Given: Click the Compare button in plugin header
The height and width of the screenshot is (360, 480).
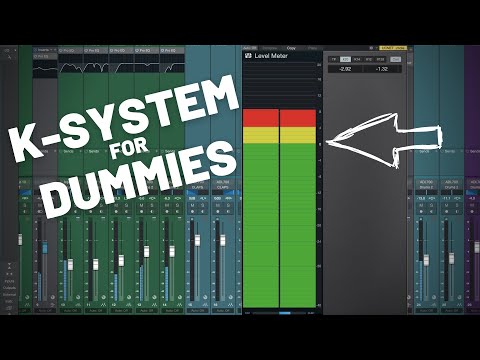Looking at the screenshot, I should click(270, 48).
